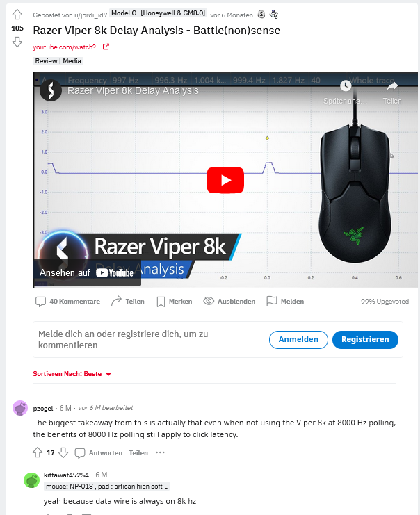Open 'Ansehen auf YouTube' overlay
Image resolution: width=420 pixels, height=515 pixels.
coord(87,272)
